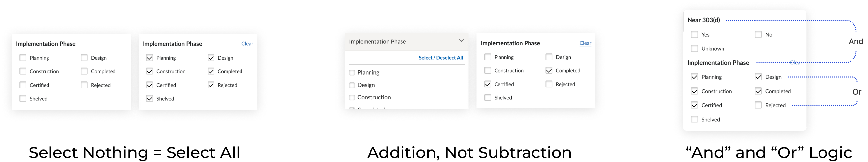Check Completed in the leftmost empty panel
868x162 pixels.
[x=84, y=71]
